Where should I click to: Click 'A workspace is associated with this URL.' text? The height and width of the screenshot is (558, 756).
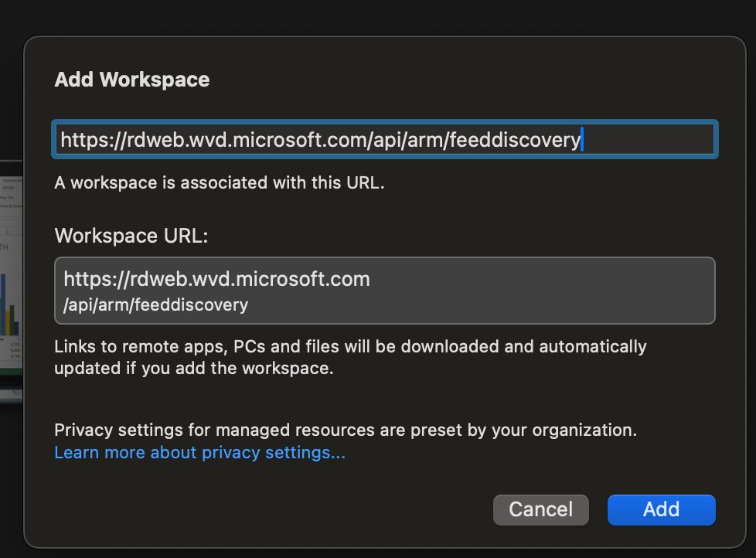click(220, 182)
